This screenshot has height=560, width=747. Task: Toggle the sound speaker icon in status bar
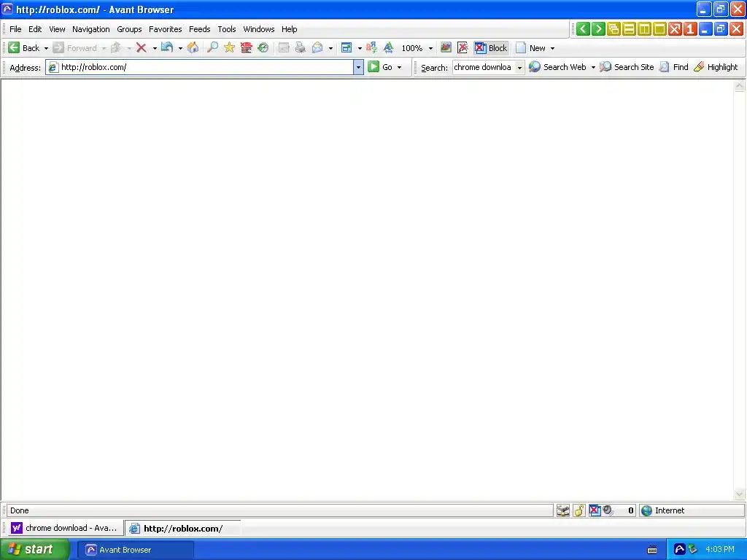[608, 510]
